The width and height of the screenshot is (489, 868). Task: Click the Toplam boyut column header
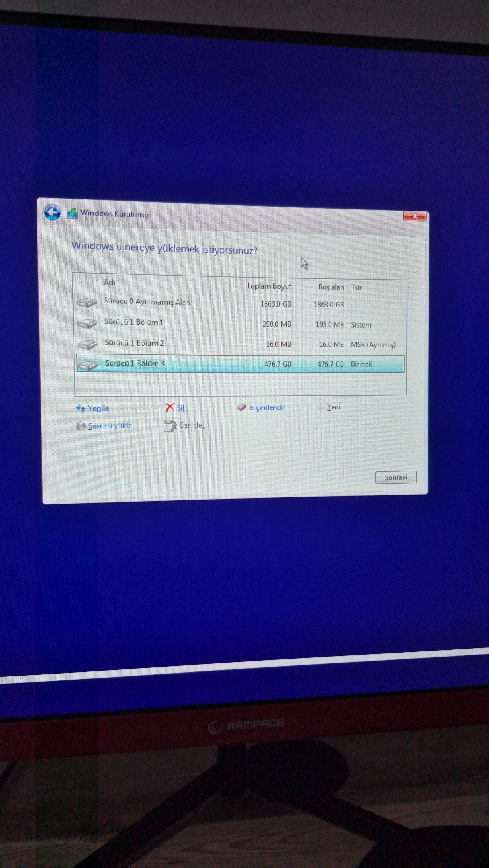pyautogui.click(x=269, y=286)
